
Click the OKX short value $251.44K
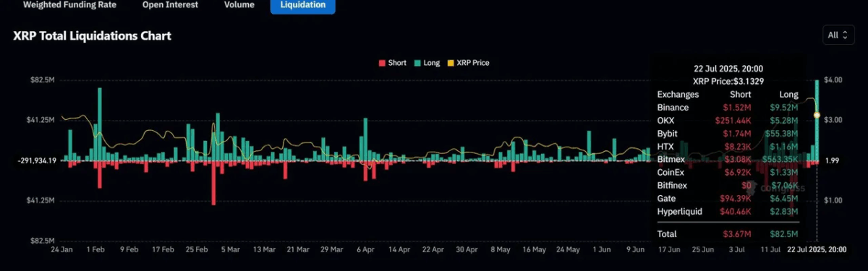point(733,121)
